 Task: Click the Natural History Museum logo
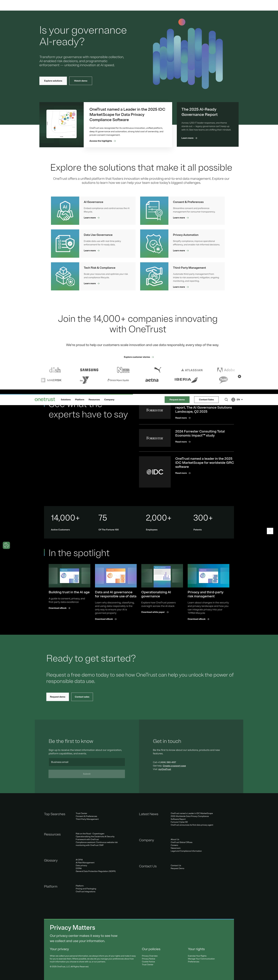123,370
